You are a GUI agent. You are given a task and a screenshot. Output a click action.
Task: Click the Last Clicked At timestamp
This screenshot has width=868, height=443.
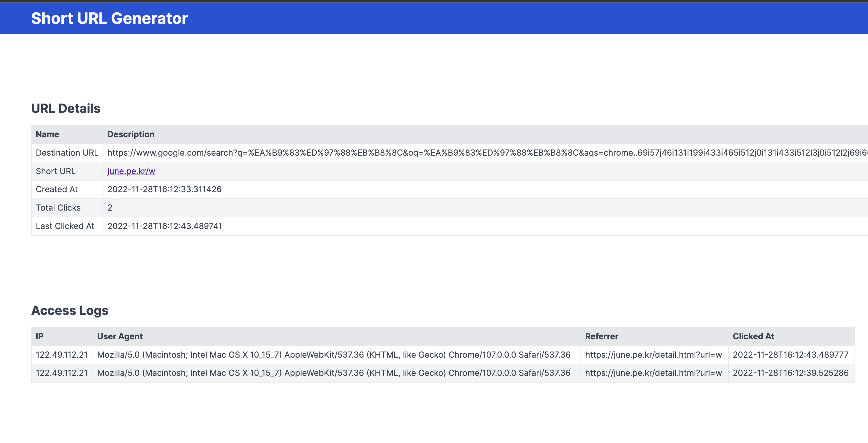click(164, 226)
